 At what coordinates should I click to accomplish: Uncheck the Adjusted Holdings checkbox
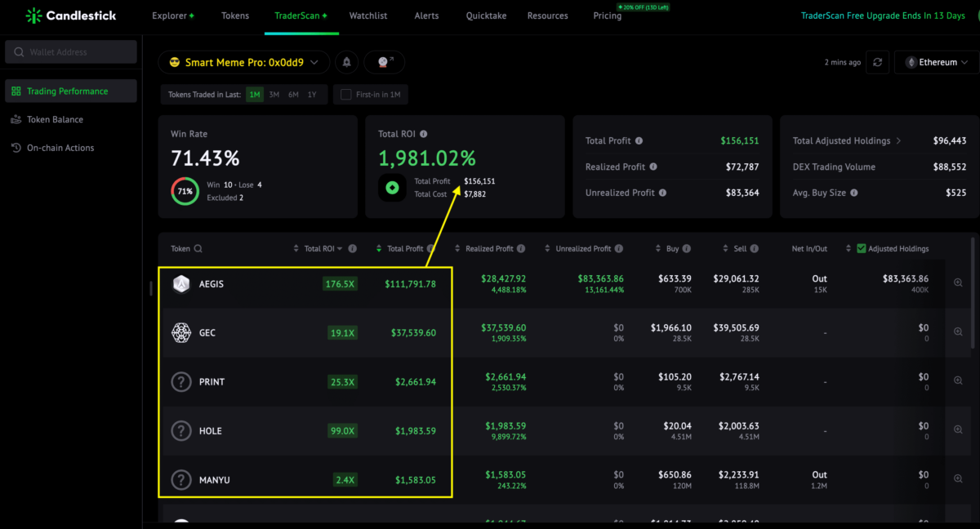(860, 249)
